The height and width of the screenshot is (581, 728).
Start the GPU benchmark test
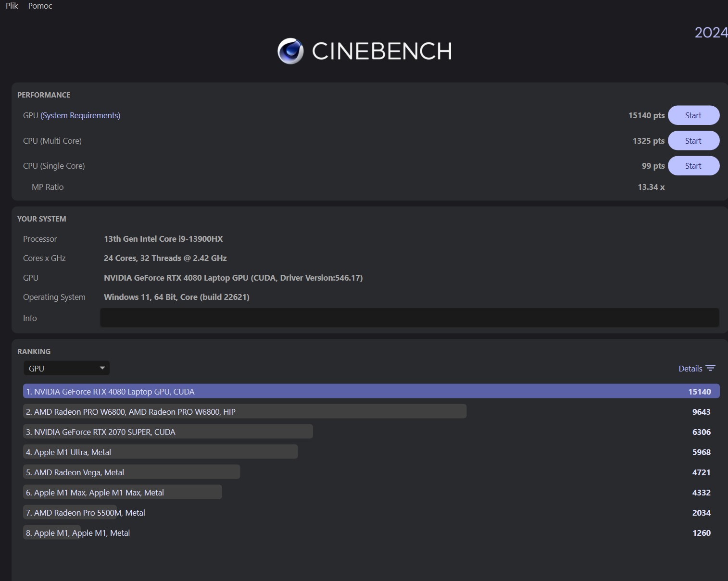click(693, 115)
